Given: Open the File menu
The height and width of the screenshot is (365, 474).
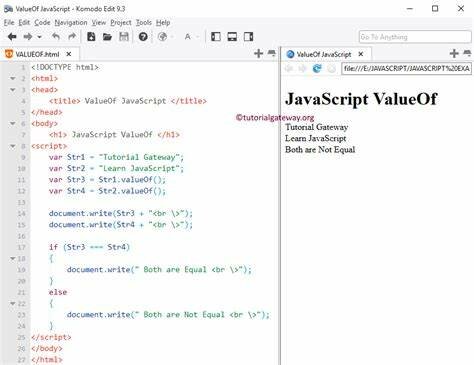Looking at the screenshot, I should [9, 23].
